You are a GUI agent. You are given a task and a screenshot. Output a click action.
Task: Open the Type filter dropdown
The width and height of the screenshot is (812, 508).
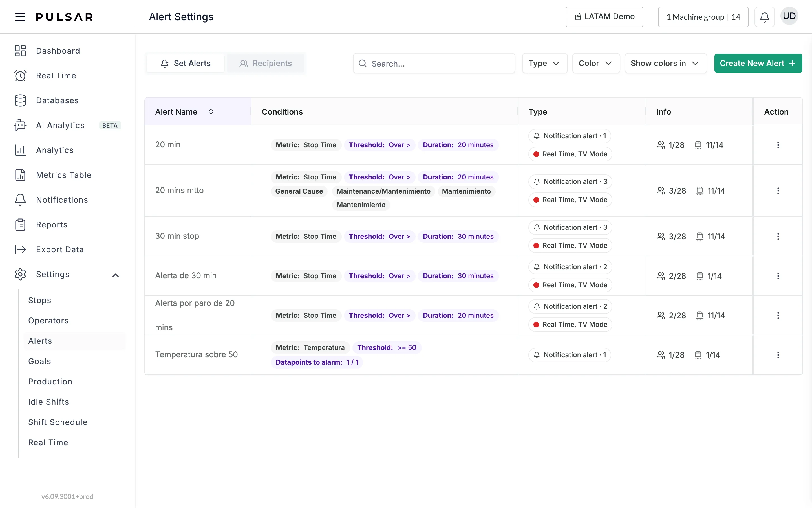tap(545, 63)
